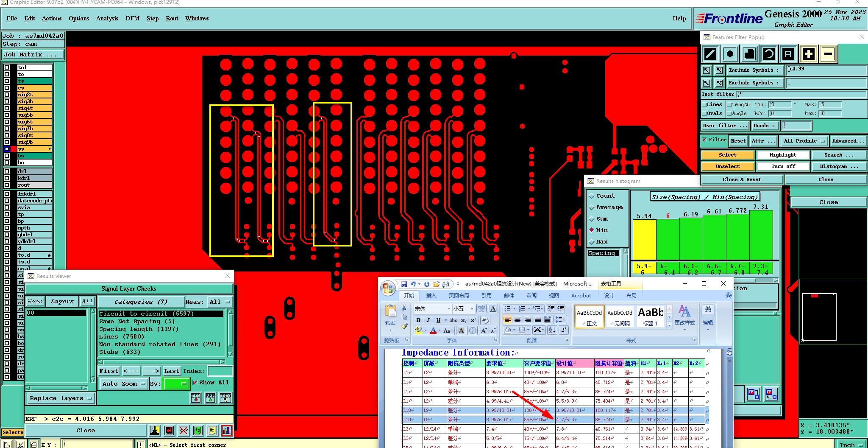This screenshot has width=868, height=448.
Task: Open the All Profile dropdown
Action: coord(804,141)
